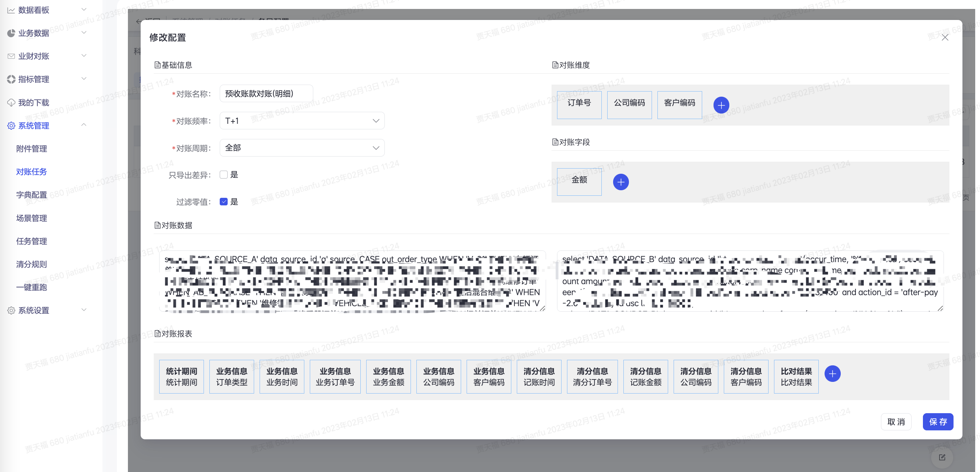Collapse the 系统管理 menu chevron
This screenshot has width=980, height=472.
(x=84, y=125)
